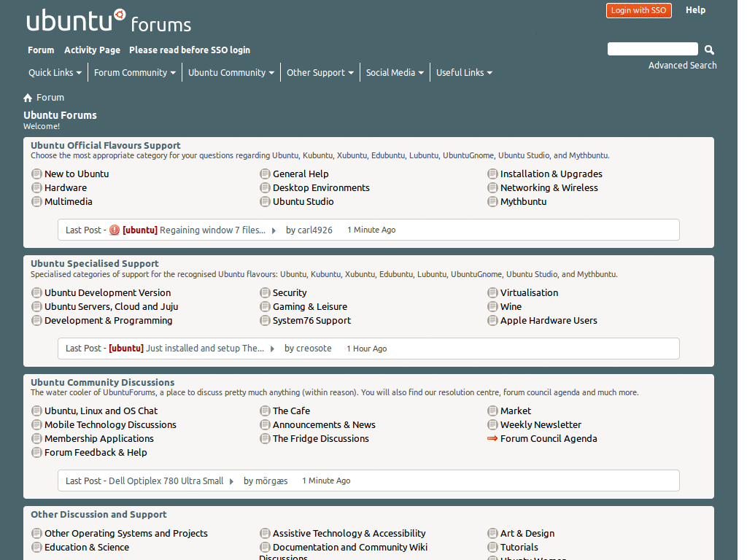
Task: Click the forum icon next to Security
Action: (x=265, y=292)
